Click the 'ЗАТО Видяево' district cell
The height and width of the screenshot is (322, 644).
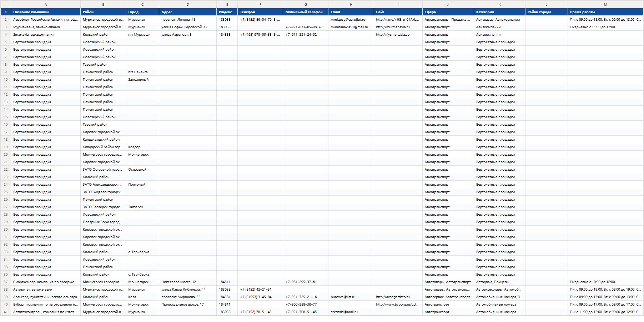coord(103,192)
